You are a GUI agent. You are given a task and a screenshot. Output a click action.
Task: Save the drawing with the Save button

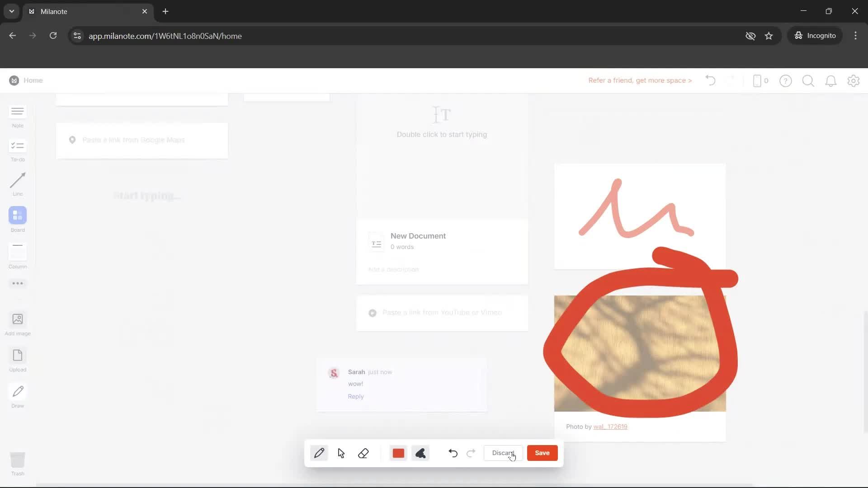click(x=542, y=453)
